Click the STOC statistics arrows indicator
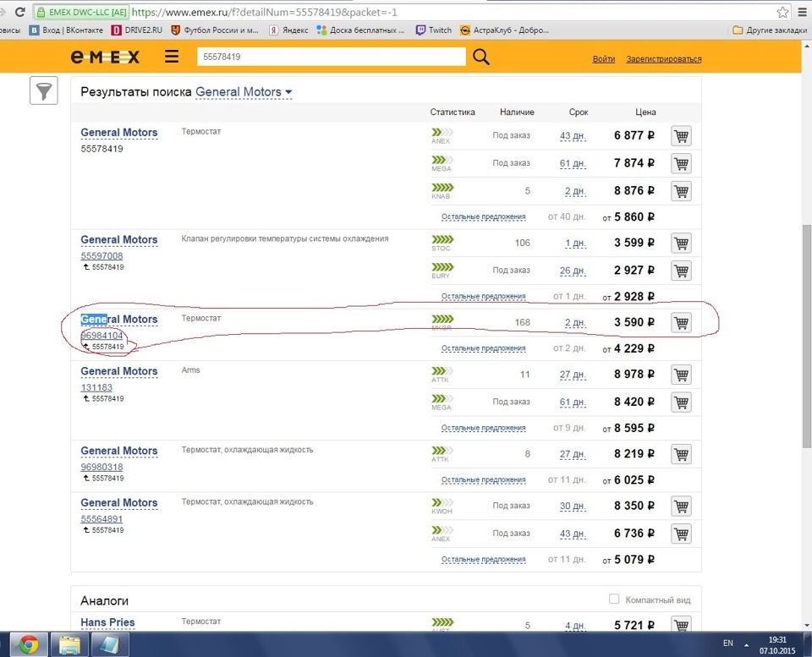 pyautogui.click(x=442, y=239)
